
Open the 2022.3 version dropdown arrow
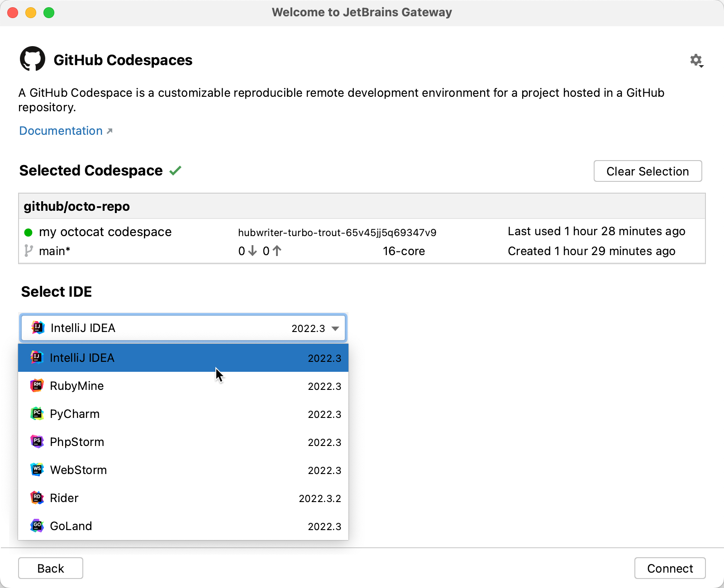click(335, 328)
